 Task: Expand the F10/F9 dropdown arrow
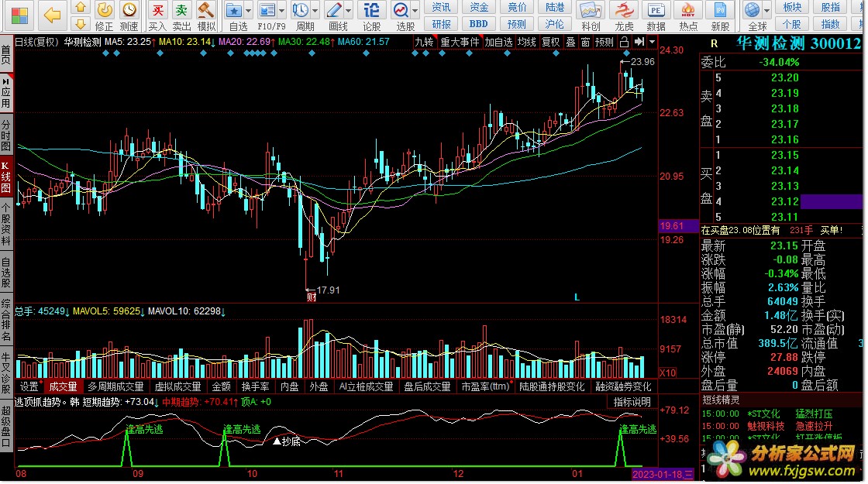click(281, 11)
